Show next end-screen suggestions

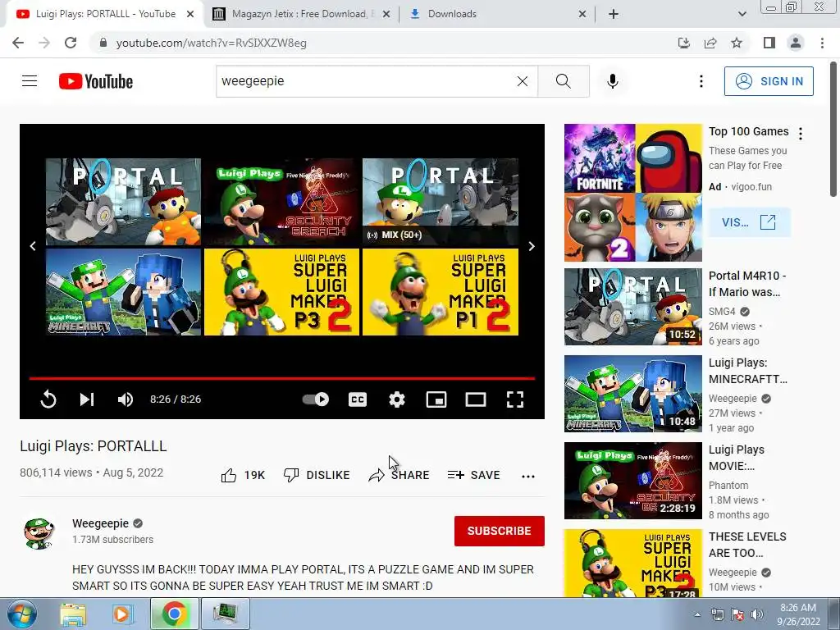(x=532, y=246)
